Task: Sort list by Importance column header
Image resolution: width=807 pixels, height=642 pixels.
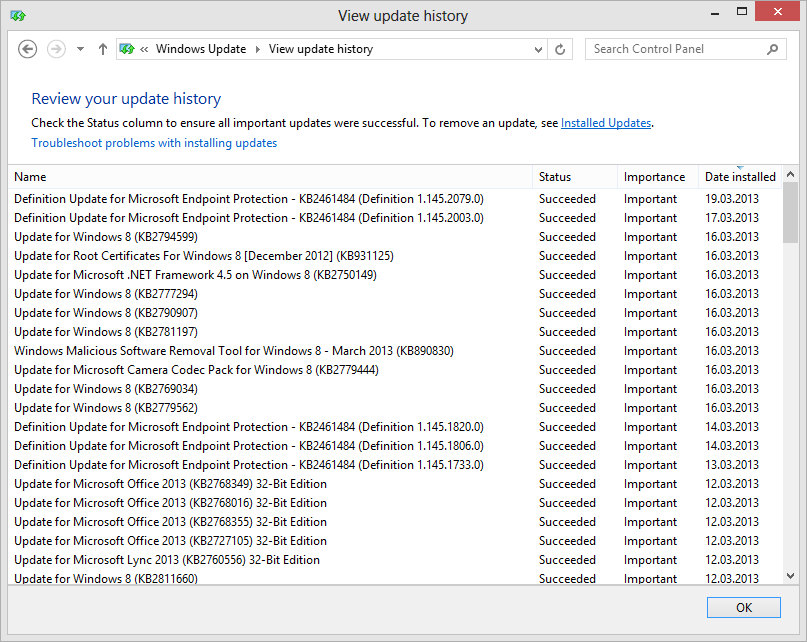Action: (658, 177)
